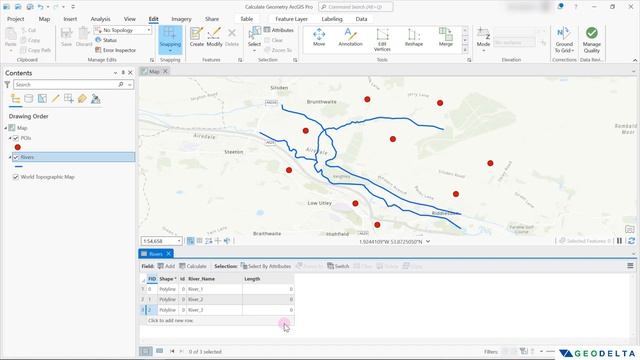
Task: Select River_2 cell in table
Action: (214, 299)
